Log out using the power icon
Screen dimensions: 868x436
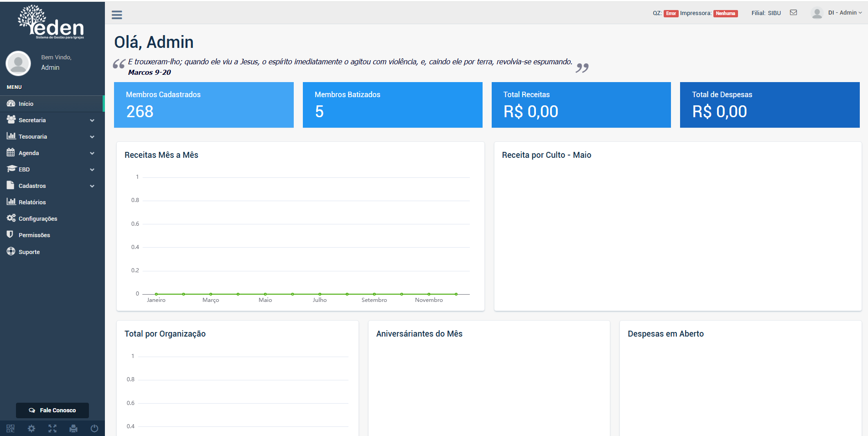(x=94, y=428)
